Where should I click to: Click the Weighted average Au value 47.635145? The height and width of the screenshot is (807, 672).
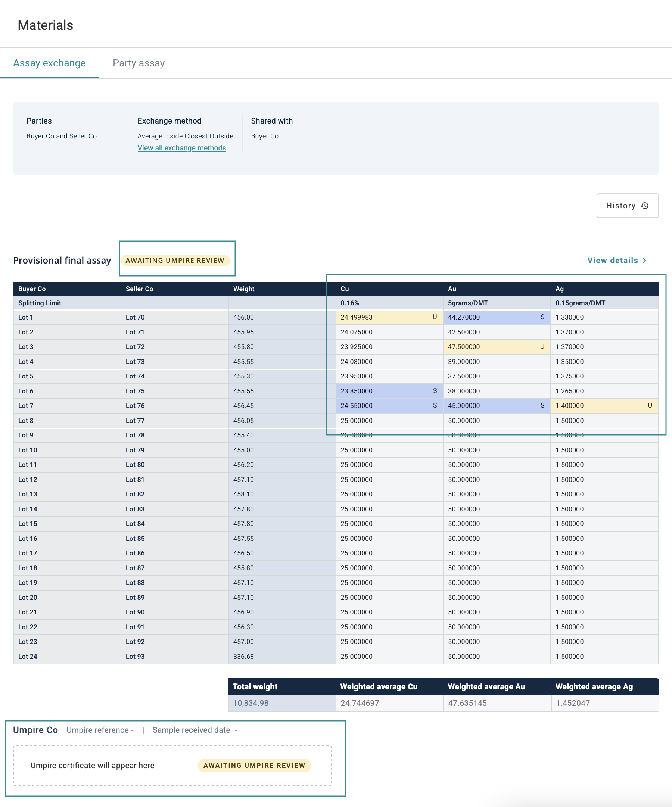[x=467, y=703]
